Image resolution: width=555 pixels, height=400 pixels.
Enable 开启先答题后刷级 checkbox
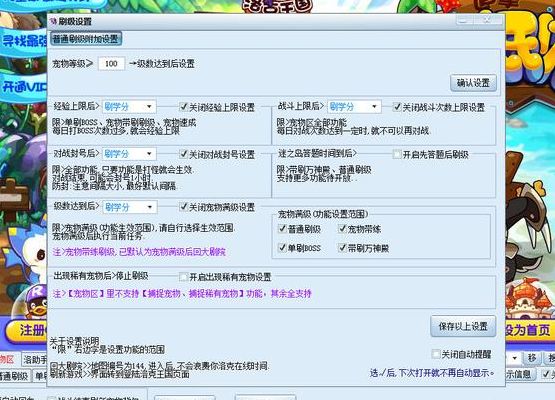tap(397, 154)
